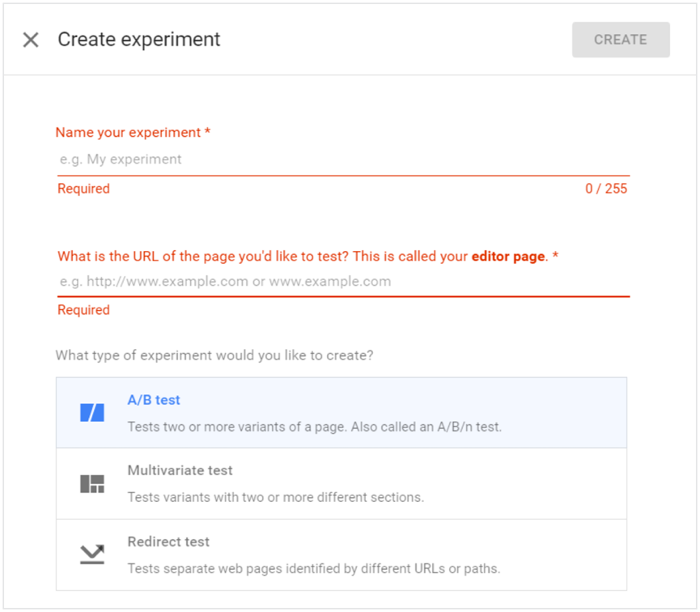Select the A/B test title
700x612 pixels.
[154, 400]
